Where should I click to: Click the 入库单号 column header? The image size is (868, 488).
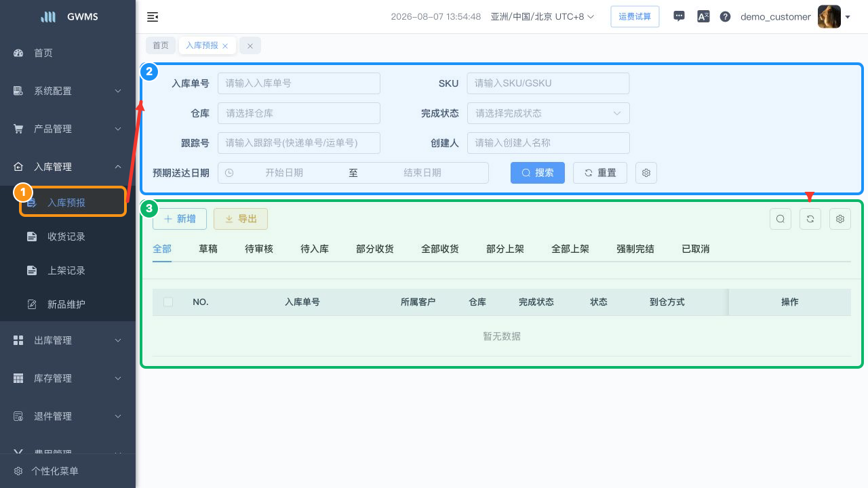[x=302, y=302]
